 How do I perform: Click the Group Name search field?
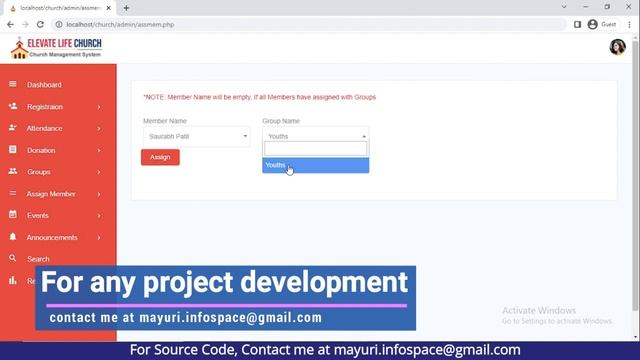click(316, 149)
